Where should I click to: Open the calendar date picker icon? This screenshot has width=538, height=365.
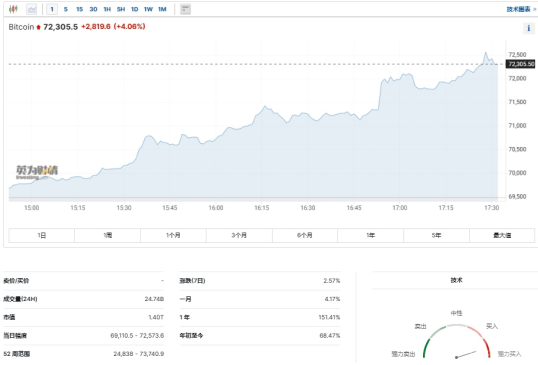pyautogui.click(x=186, y=9)
